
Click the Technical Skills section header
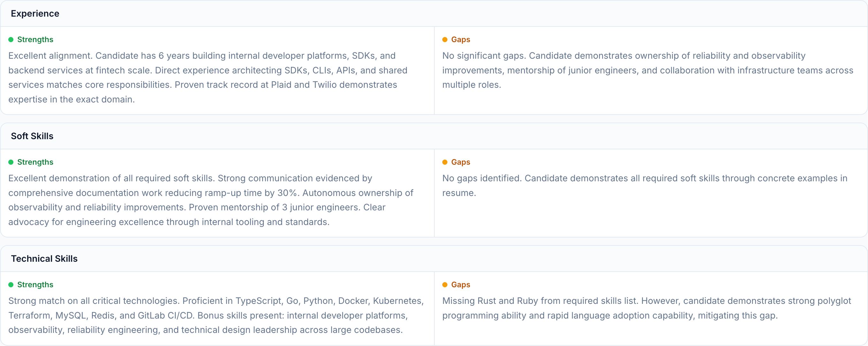pyautogui.click(x=44, y=259)
